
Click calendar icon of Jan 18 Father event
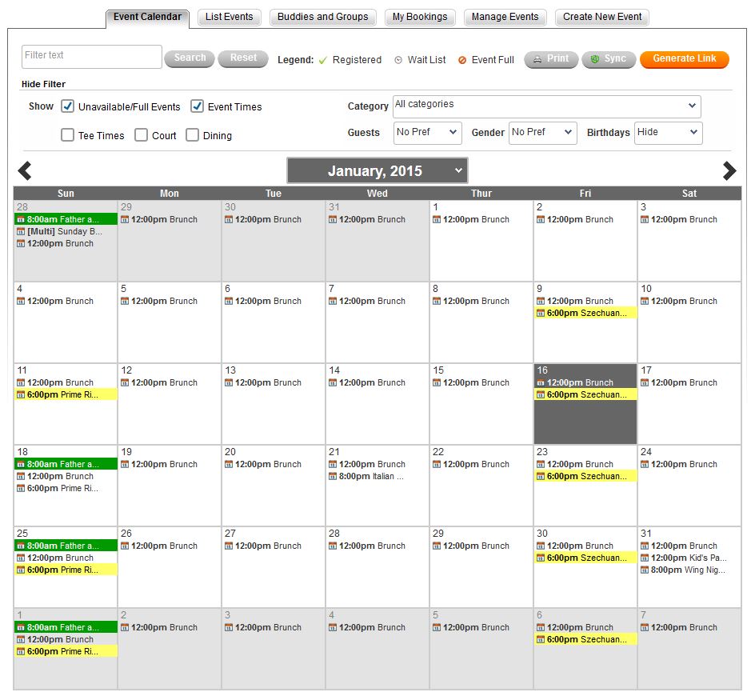21,465
